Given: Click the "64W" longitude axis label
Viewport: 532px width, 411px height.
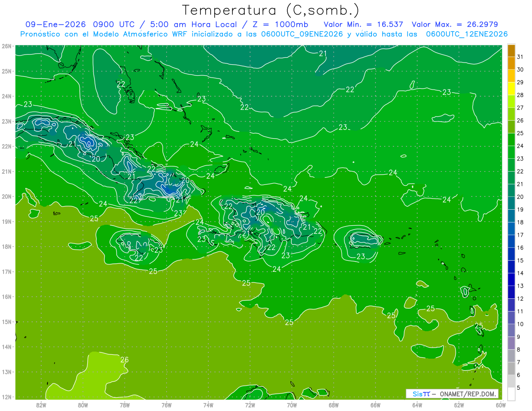Looking at the screenshot, I should 417,405.
